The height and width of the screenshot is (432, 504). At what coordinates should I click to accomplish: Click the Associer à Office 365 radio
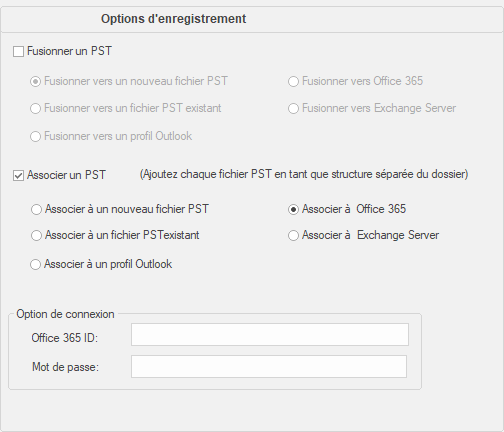[x=293, y=209]
